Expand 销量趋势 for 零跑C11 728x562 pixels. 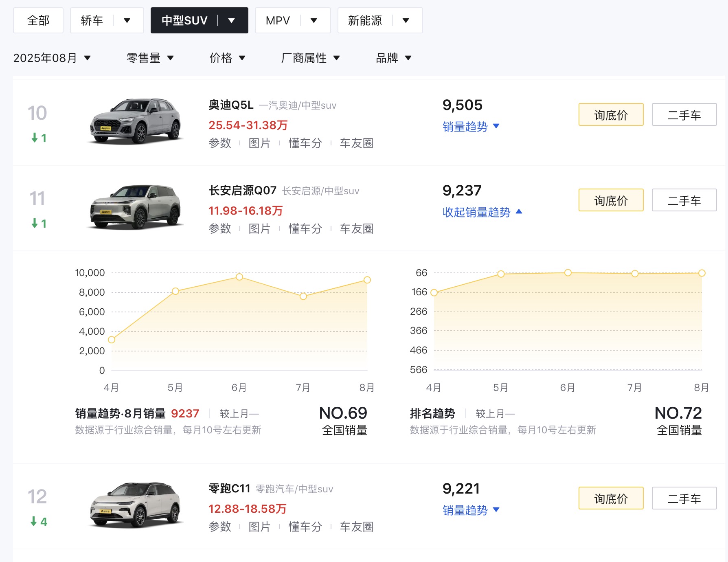coord(471,510)
